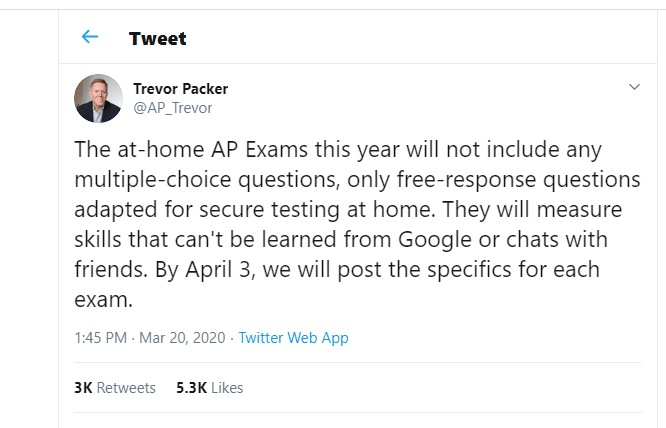The image size is (666, 428).
Task: Expand the tweet options chevron
Action: tap(634, 88)
